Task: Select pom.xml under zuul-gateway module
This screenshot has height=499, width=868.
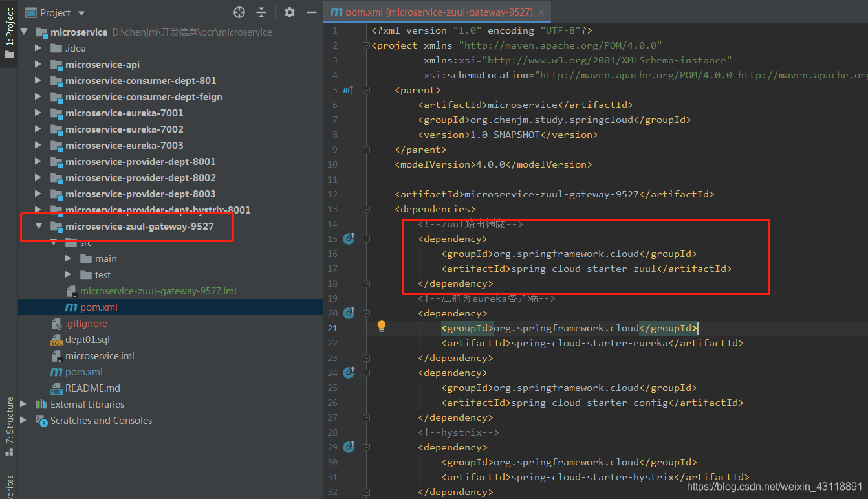Action: 99,307
